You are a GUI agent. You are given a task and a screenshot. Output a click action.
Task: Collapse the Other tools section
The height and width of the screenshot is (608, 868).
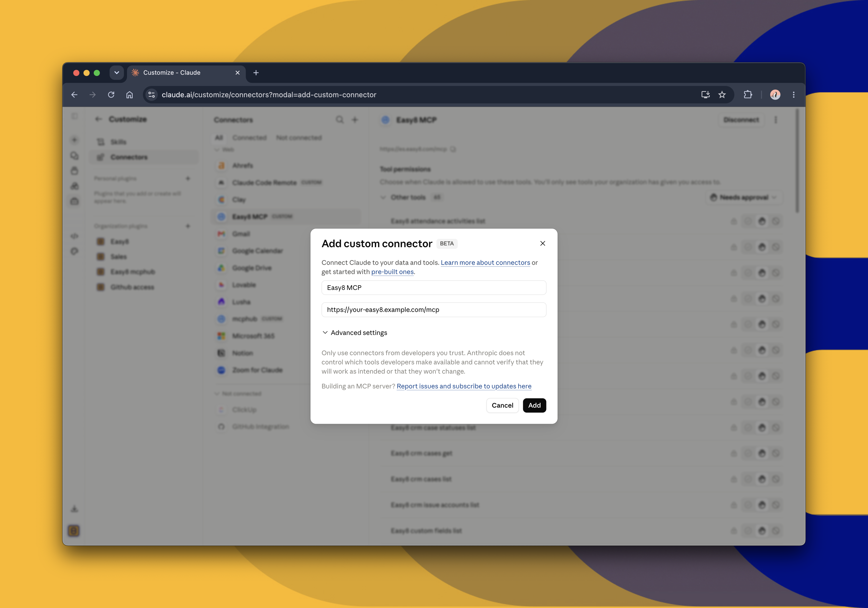click(x=383, y=197)
